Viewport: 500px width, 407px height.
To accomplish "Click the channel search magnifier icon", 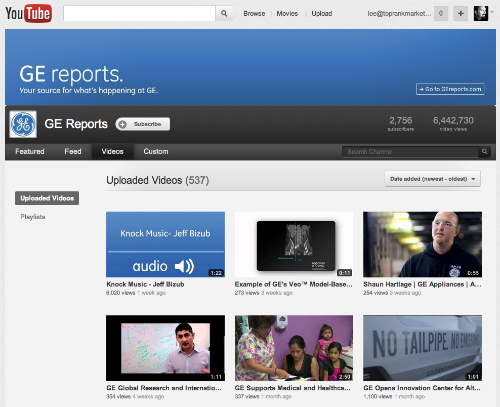I will [x=484, y=152].
